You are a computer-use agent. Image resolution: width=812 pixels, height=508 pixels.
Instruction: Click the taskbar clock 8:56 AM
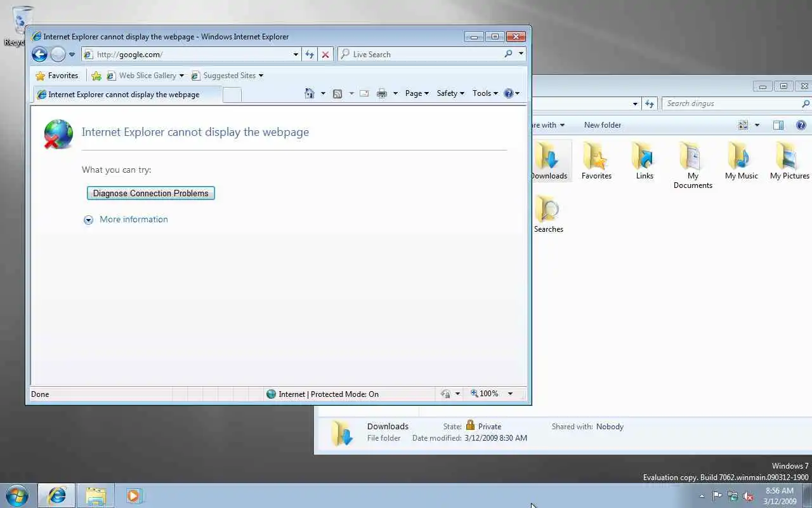pos(780,491)
